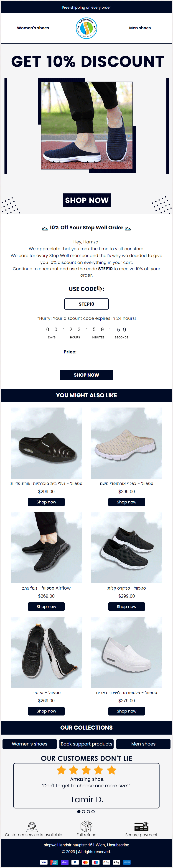Screen dimensions: 173x868
Task: Click the Google Pay icon
Action: coord(106,862)
